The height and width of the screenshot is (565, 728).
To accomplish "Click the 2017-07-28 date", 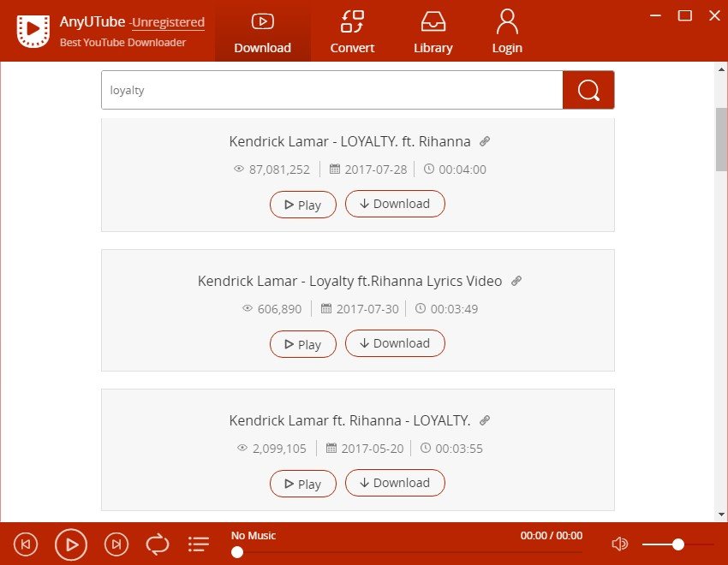I will (x=376, y=169).
